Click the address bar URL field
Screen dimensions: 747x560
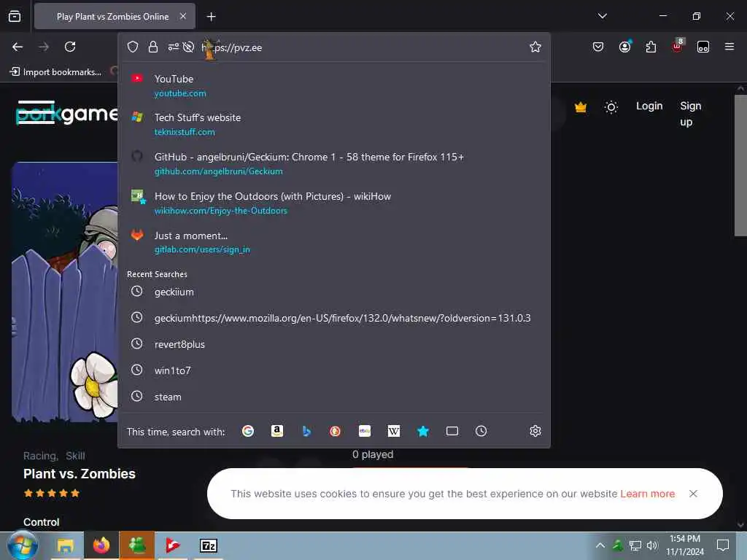pyautogui.click(x=362, y=47)
